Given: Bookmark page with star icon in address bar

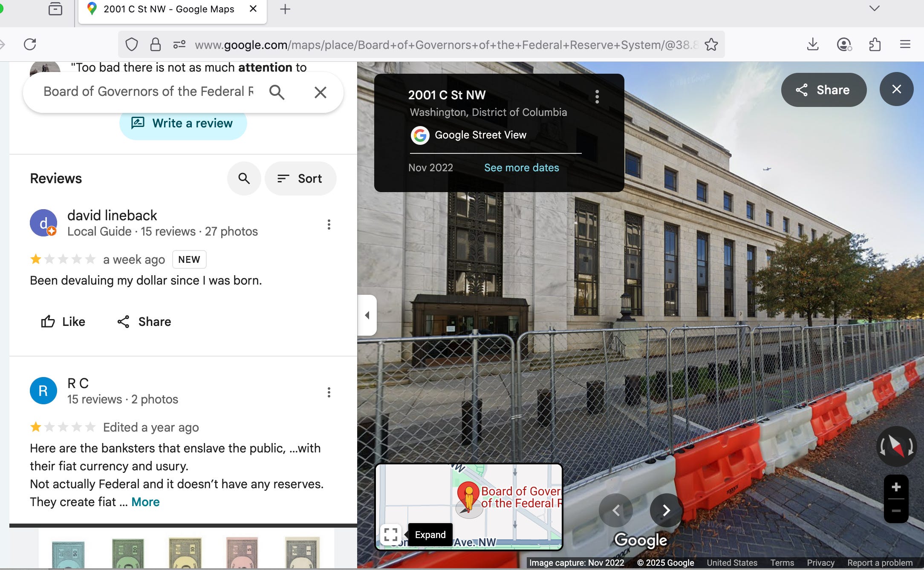Looking at the screenshot, I should click(x=711, y=45).
